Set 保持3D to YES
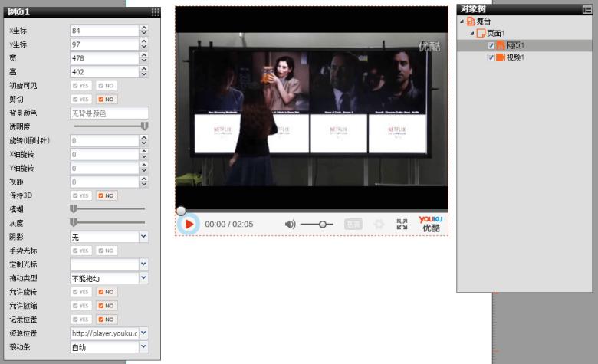This screenshot has height=364, width=598. pos(80,195)
